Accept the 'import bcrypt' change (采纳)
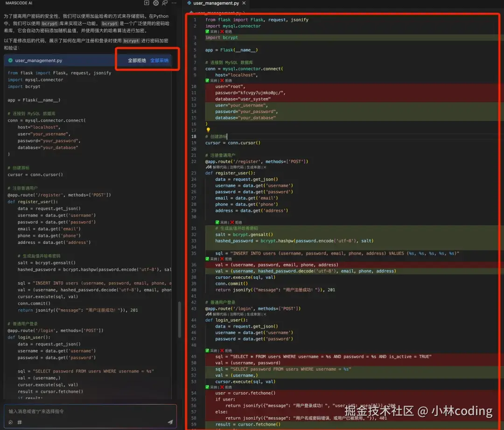This screenshot has width=504, height=430. click(211, 31)
